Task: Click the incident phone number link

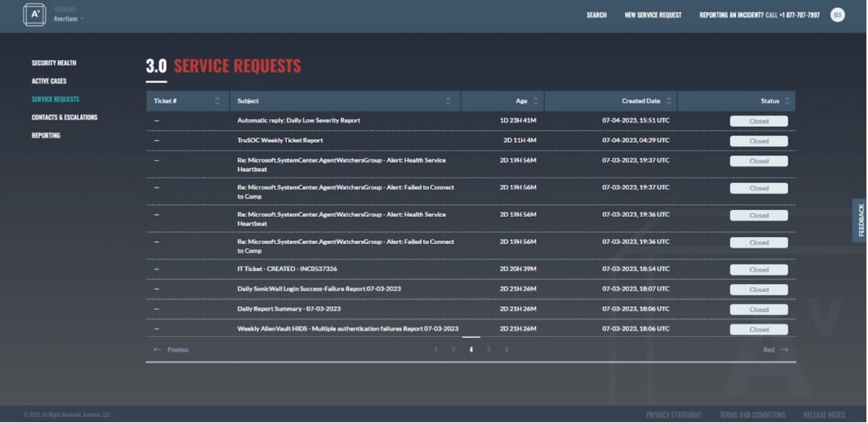Action: 800,15
